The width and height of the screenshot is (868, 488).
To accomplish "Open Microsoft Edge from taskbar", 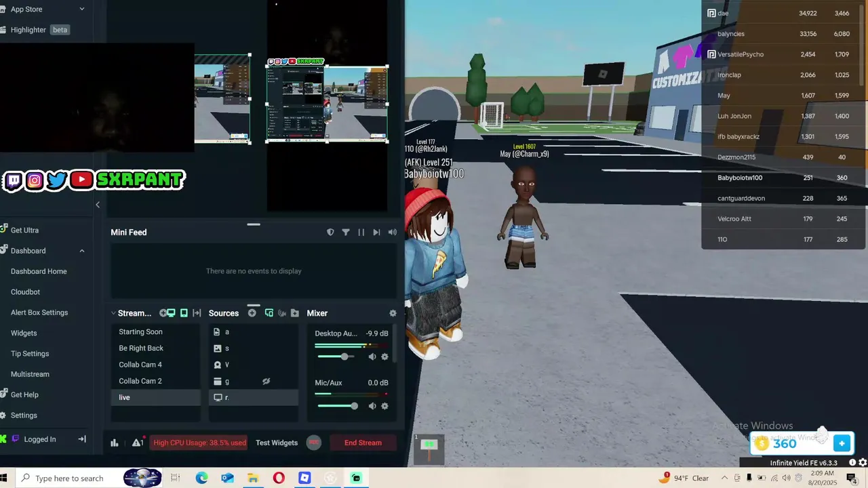I will 201,478.
